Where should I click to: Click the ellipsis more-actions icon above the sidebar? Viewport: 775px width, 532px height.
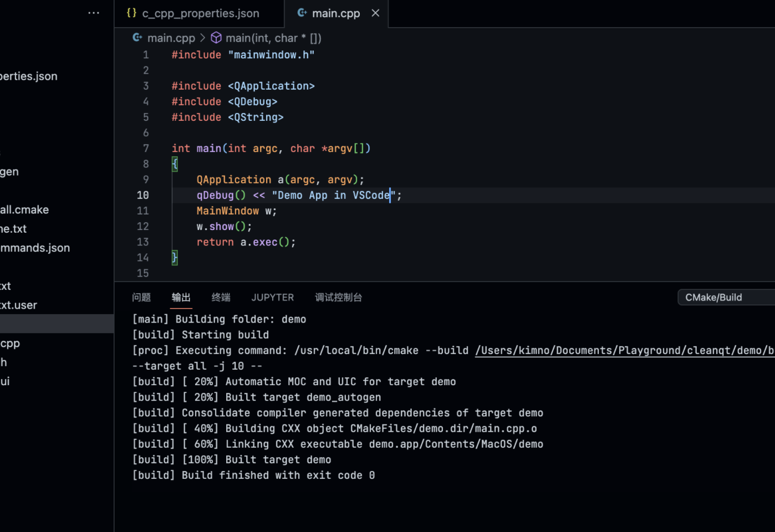coord(93,13)
